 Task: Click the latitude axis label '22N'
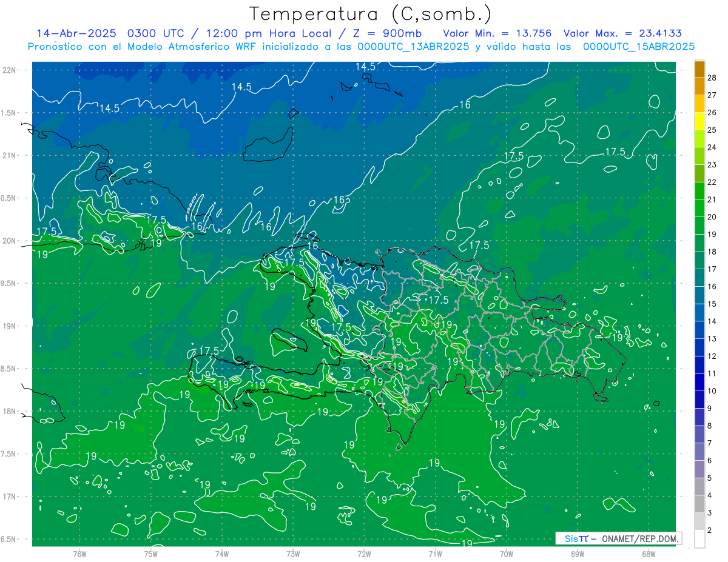pos(9,70)
